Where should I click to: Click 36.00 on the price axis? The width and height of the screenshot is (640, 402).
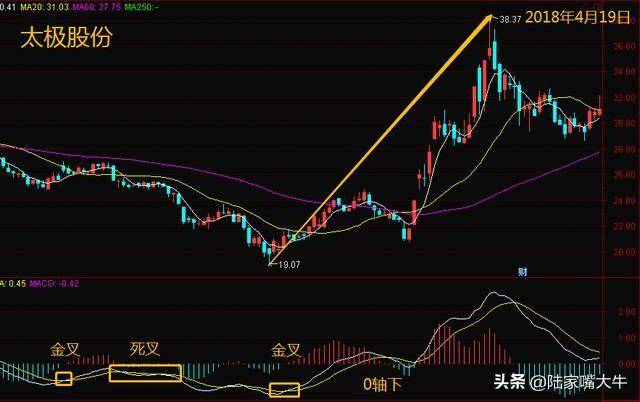[x=624, y=46]
